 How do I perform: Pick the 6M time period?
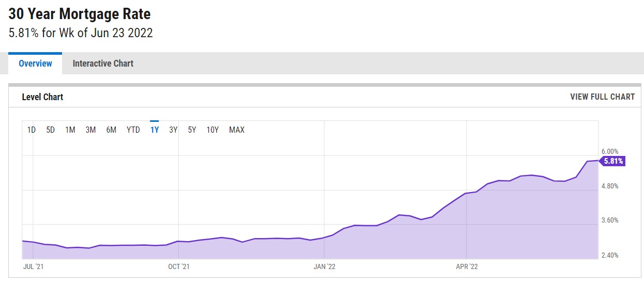[111, 130]
